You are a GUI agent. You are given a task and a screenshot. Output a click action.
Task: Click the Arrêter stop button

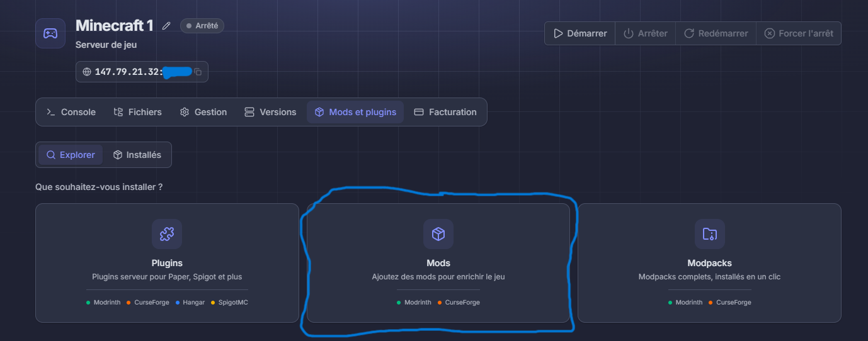tap(646, 33)
